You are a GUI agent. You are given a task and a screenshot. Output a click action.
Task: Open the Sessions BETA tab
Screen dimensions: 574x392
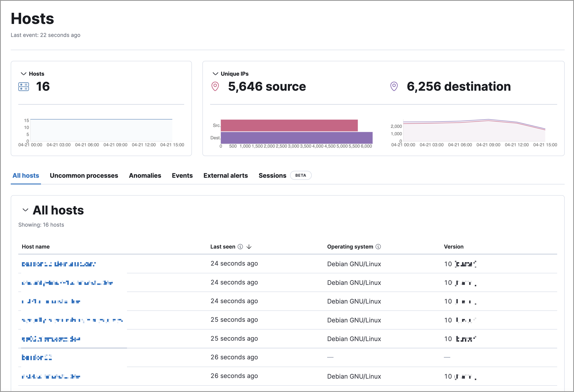[x=272, y=175]
